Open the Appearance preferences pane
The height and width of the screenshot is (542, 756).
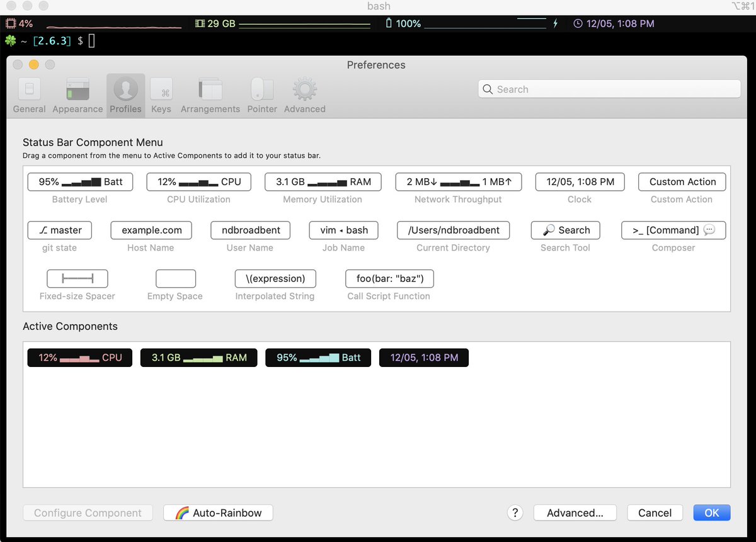pyautogui.click(x=77, y=94)
